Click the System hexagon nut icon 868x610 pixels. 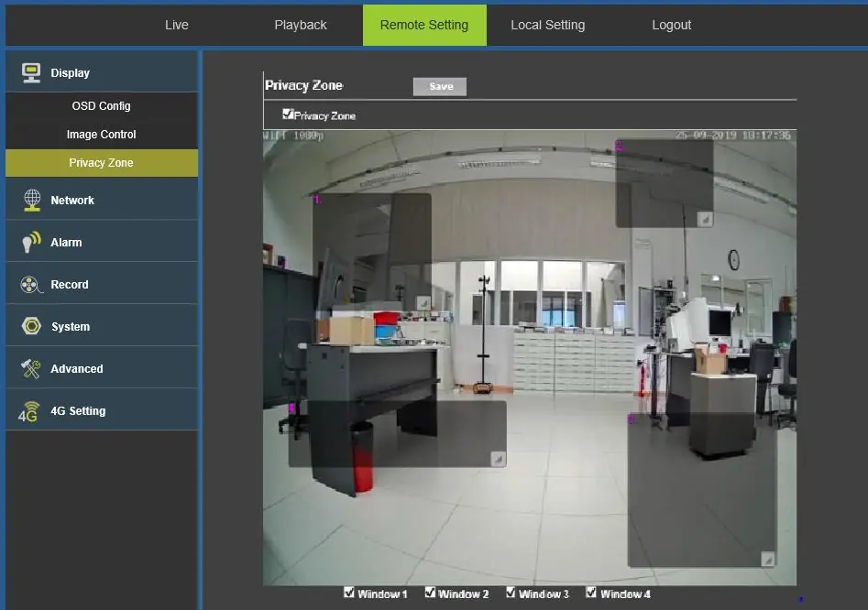coord(31,326)
